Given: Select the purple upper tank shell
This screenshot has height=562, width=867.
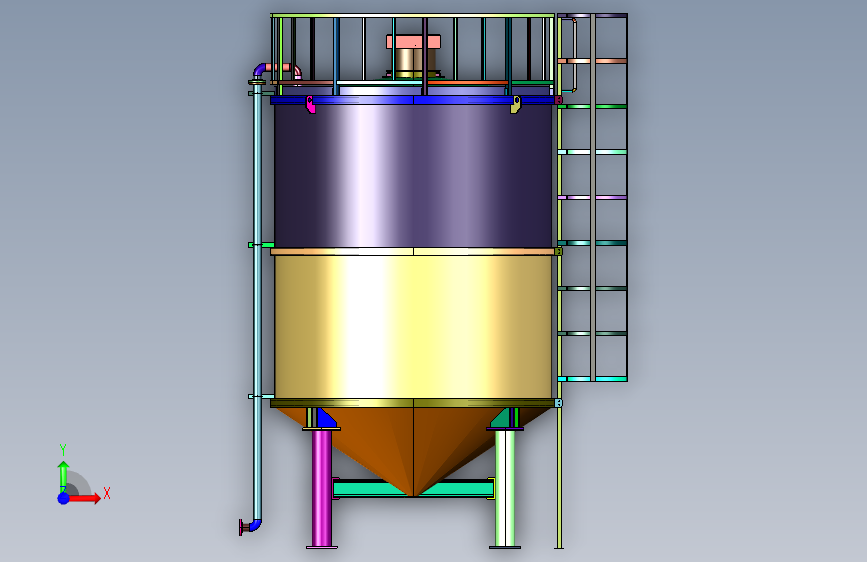Looking at the screenshot, I should 413,176.
